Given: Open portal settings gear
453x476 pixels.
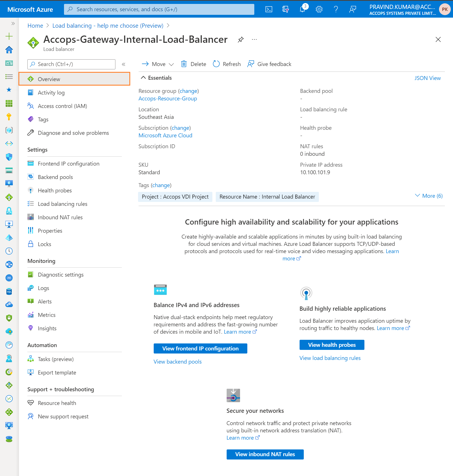Looking at the screenshot, I should (319, 9).
